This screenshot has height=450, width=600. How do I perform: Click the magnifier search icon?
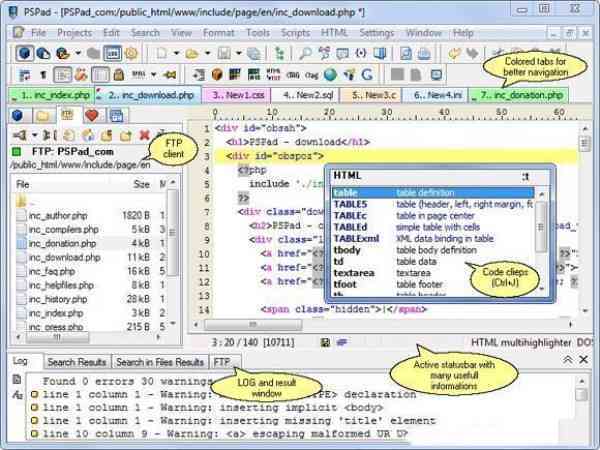[x=305, y=53]
